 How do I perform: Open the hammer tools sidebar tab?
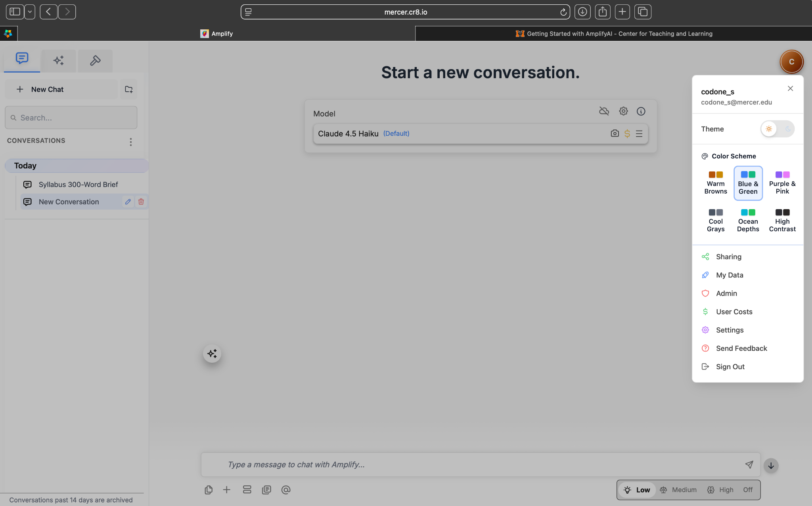click(95, 60)
